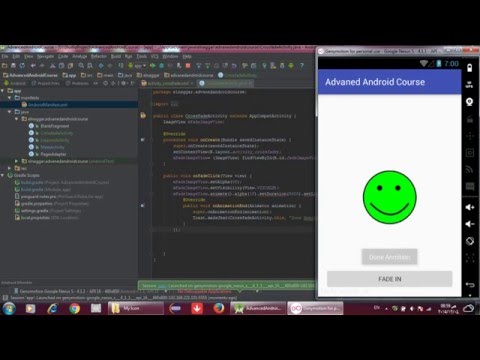480x360 pixels.
Task: Click the Genymotion camera icon
Action: (470, 102)
